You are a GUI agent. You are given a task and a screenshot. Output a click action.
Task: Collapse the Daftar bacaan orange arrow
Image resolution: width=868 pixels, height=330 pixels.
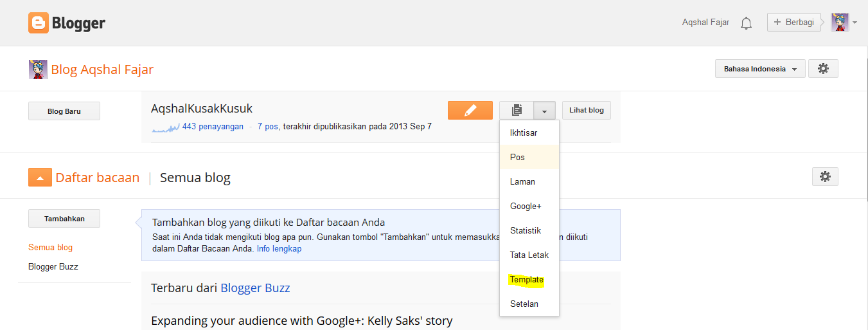pyautogui.click(x=40, y=178)
